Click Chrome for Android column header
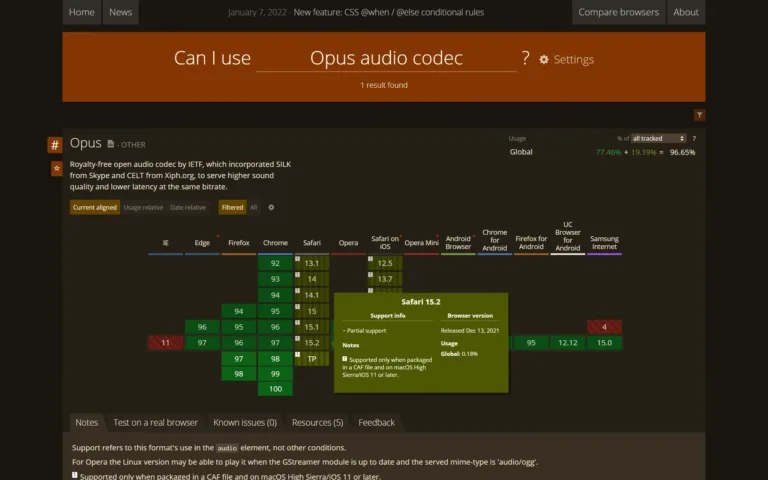Viewport: 768px width, 480px height. tap(495, 240)
